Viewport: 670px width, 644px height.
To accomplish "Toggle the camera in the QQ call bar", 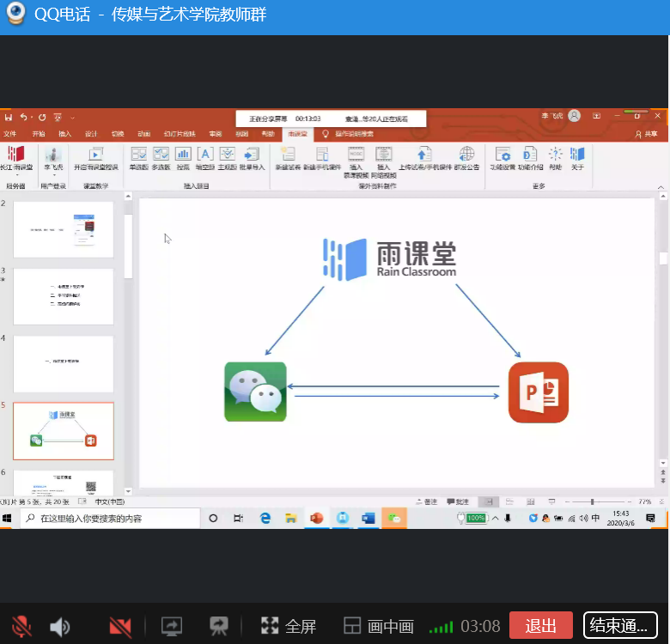I will coord(120,627).
